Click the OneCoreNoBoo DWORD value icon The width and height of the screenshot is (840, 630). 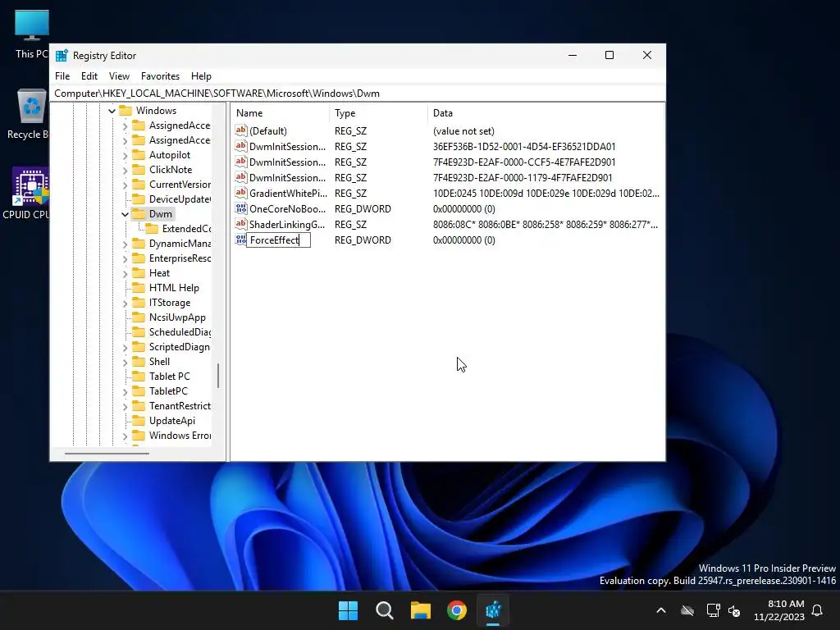(x=241, y=208)
